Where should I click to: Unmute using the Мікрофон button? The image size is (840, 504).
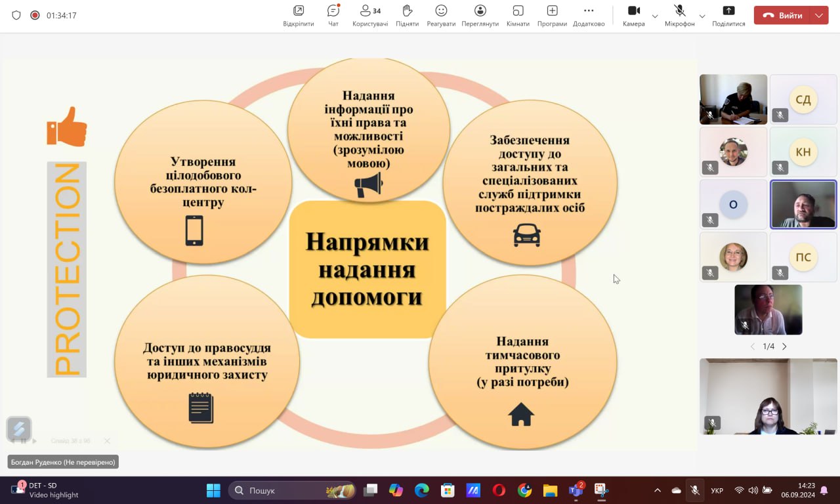coord(679,16)
